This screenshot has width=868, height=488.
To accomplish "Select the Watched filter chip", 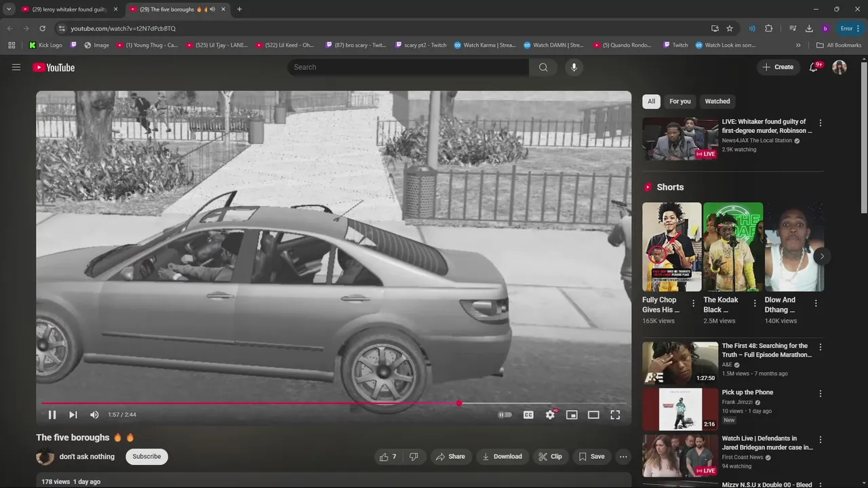I will 717,102.
